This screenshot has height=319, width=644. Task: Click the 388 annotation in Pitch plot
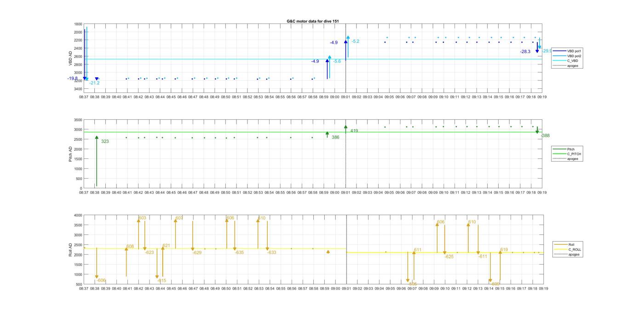[546, 136]
